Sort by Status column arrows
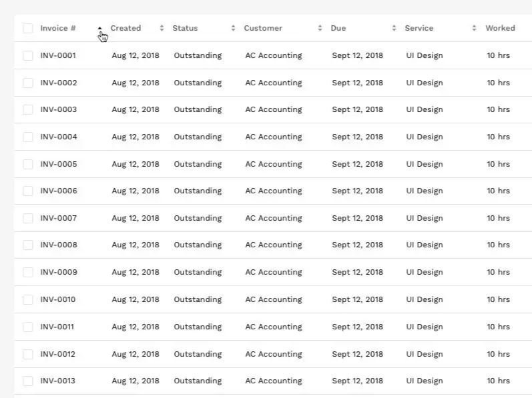 tap(233, 28)
